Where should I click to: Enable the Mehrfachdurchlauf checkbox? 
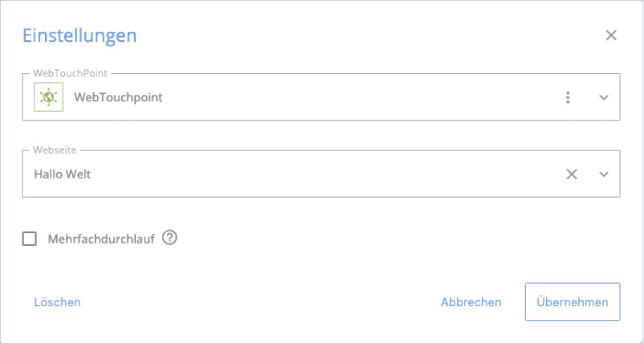(29, 239)
